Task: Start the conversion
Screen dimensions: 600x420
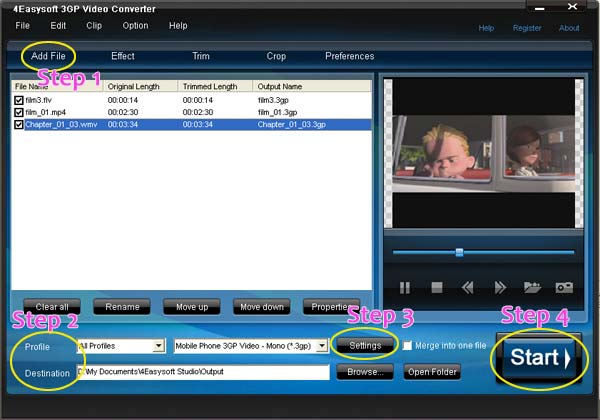Action: click(x=539, y=358)
